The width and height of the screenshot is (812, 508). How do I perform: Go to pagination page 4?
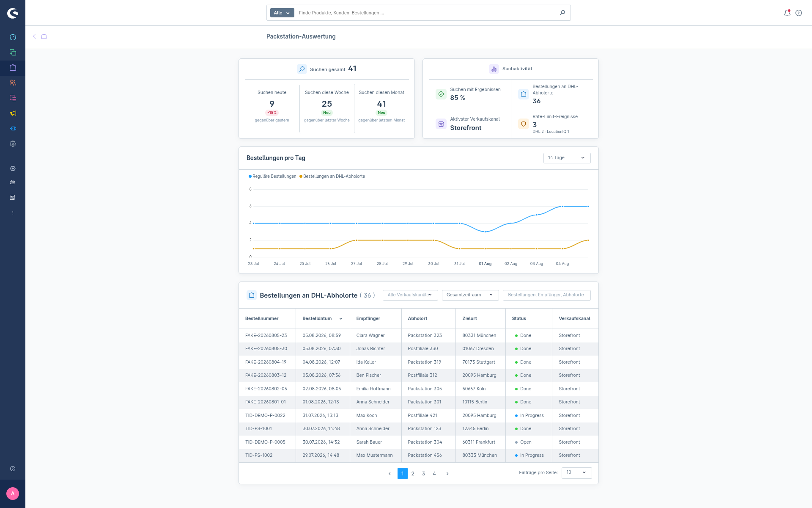pyautogui.click(x=434, y=474)
